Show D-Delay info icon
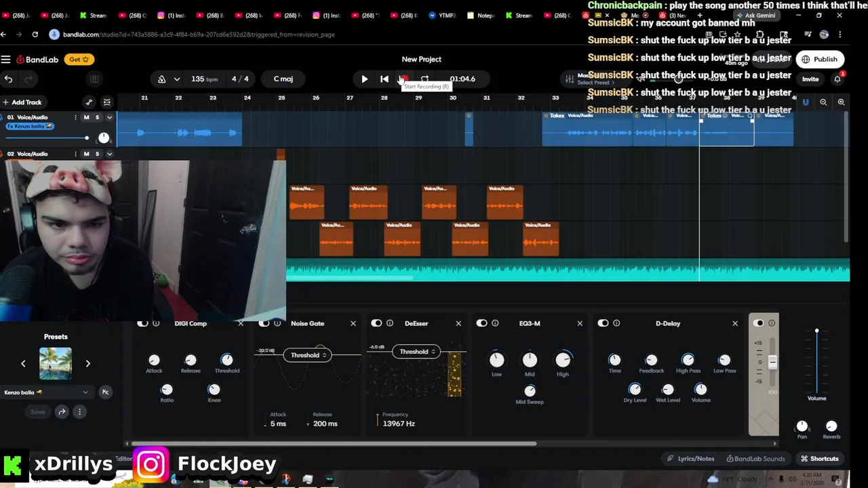 (616, 324)
